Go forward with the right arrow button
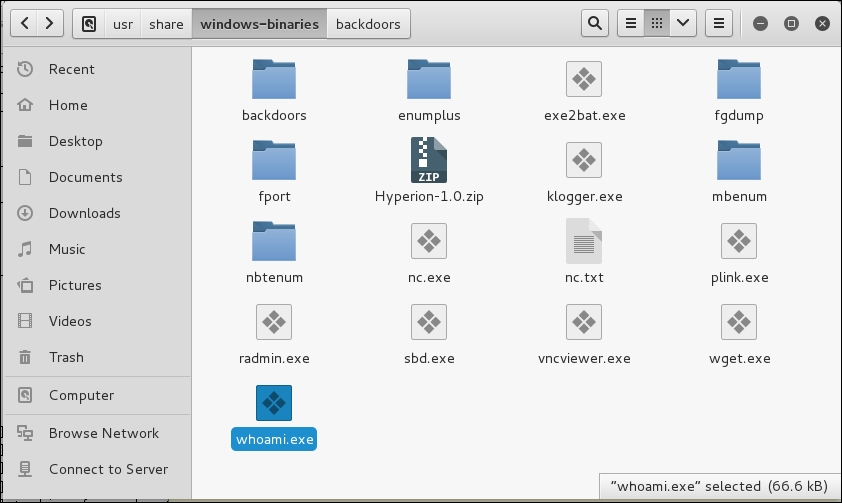This screenshot has height=503, width=842. click(x=50, y=24)
